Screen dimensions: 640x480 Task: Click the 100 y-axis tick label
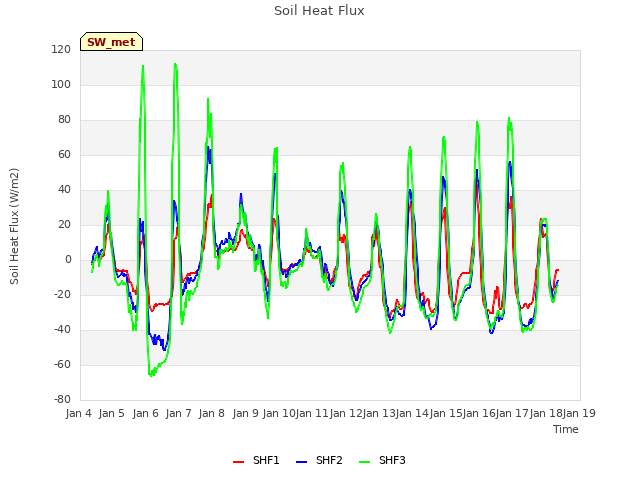click(x=61, y=85)
